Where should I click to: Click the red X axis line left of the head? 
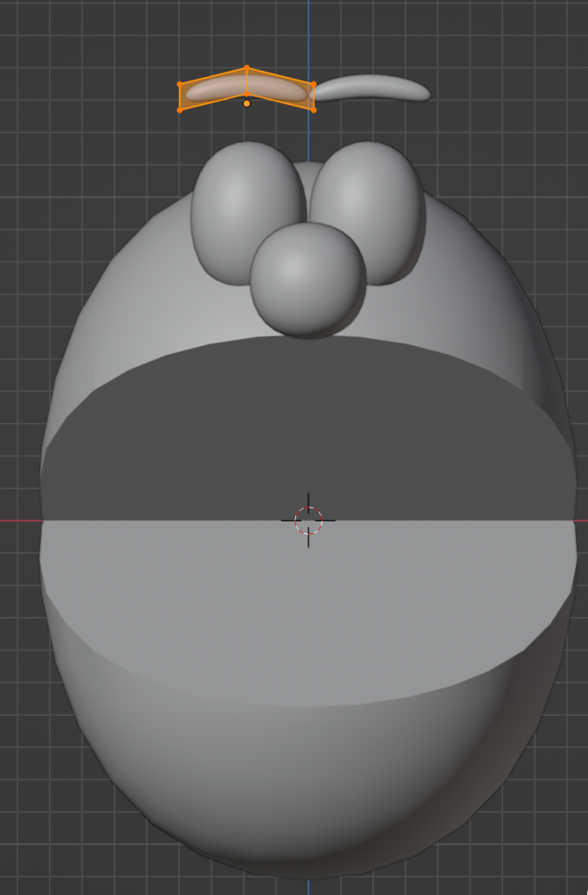(19, 521)
